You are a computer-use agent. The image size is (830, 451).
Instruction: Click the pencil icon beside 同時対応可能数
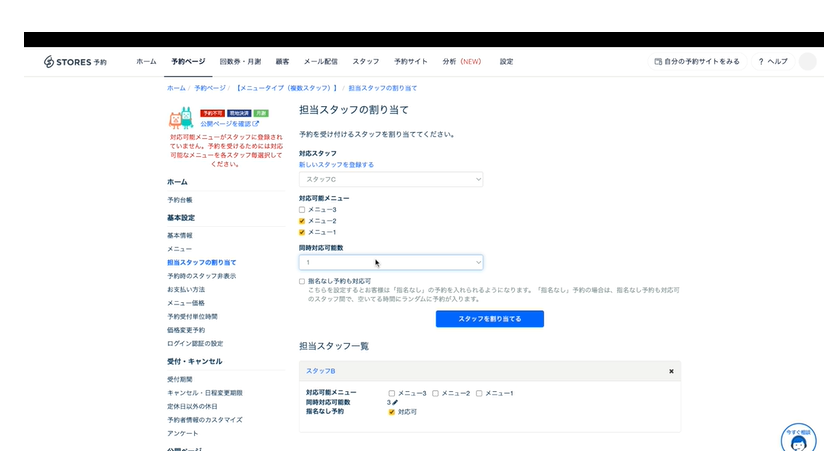pos(395,402)
